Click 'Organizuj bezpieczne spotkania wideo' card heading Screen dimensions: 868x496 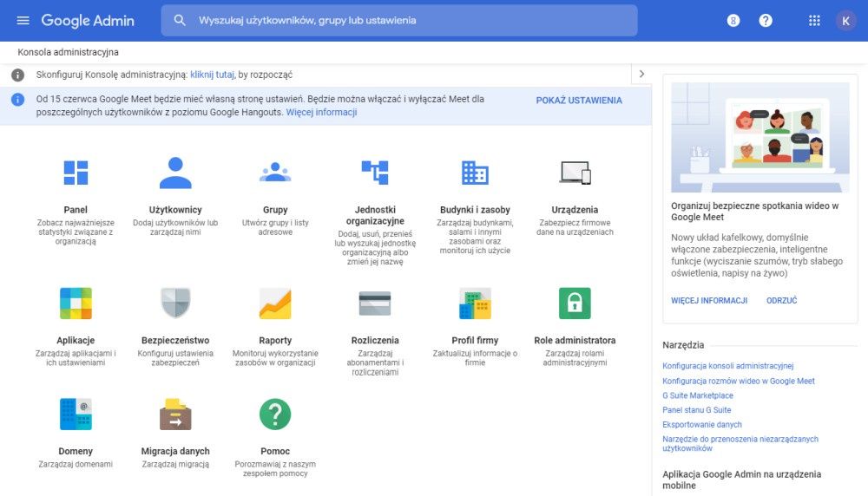tap(754, 212)
